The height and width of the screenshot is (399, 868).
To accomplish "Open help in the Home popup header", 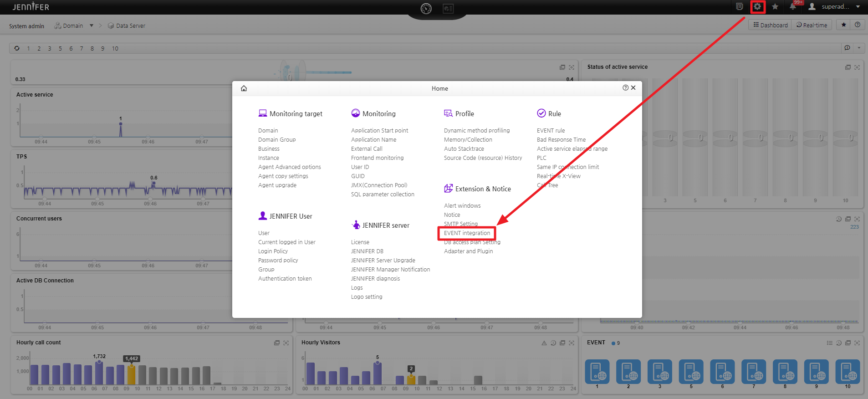I will click(x=625, y=88).
